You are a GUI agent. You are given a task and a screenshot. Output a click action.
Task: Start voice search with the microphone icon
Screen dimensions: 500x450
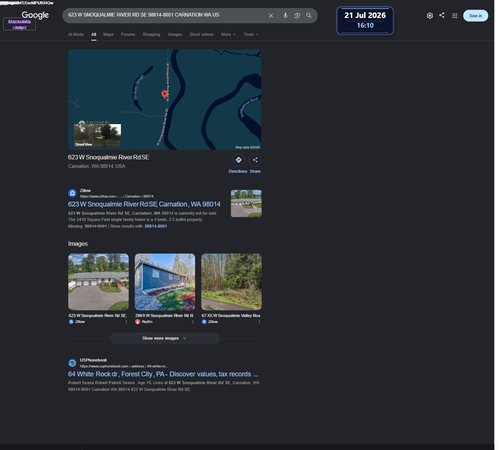(x=285, y=16)
